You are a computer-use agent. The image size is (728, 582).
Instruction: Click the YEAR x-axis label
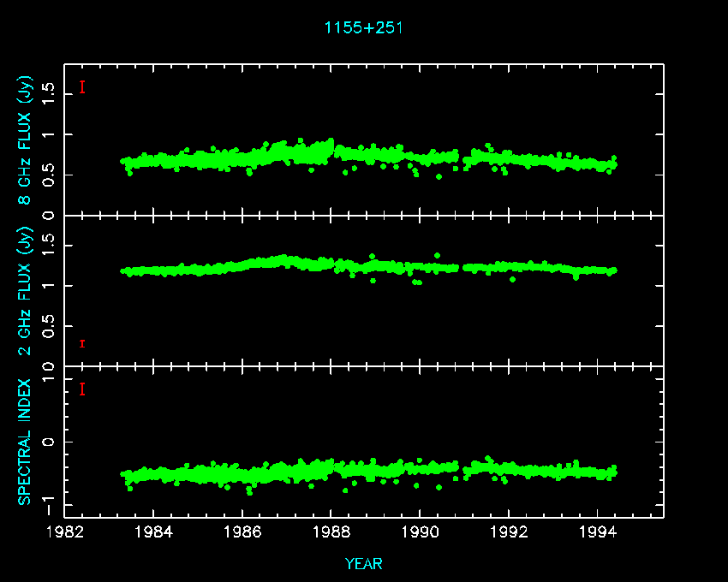click(363, 564)
